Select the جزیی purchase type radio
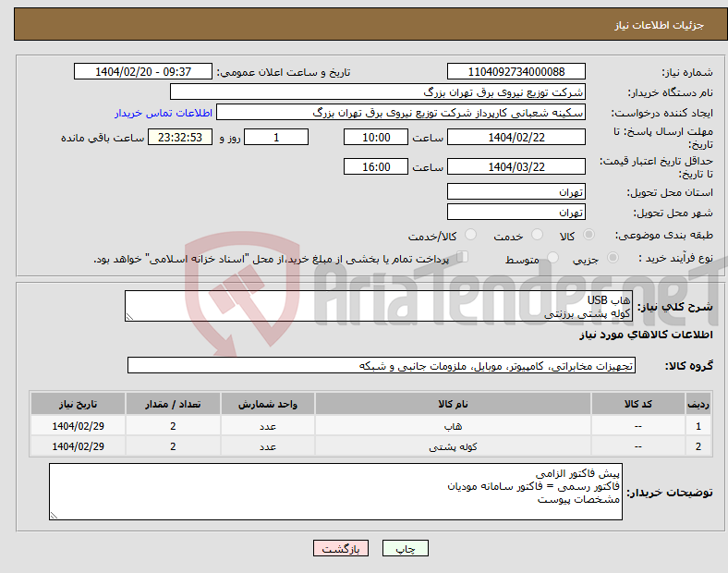 pos(613,257)
